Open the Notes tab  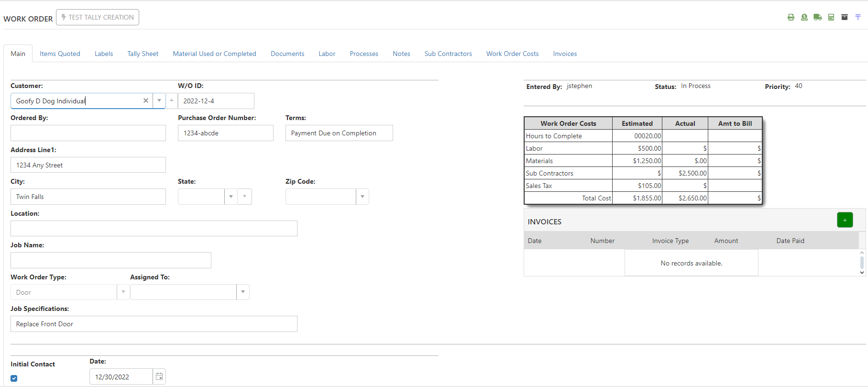tap(402, 54)
